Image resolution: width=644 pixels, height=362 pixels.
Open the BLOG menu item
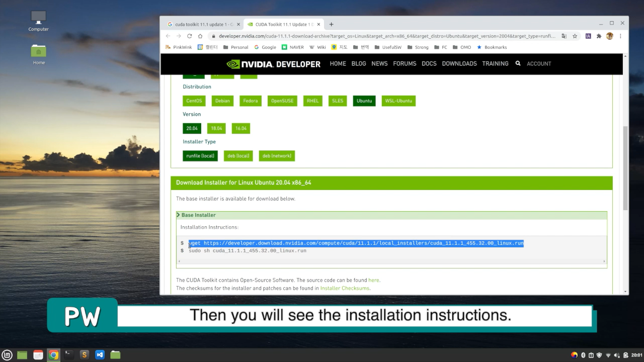pos(359,64)
